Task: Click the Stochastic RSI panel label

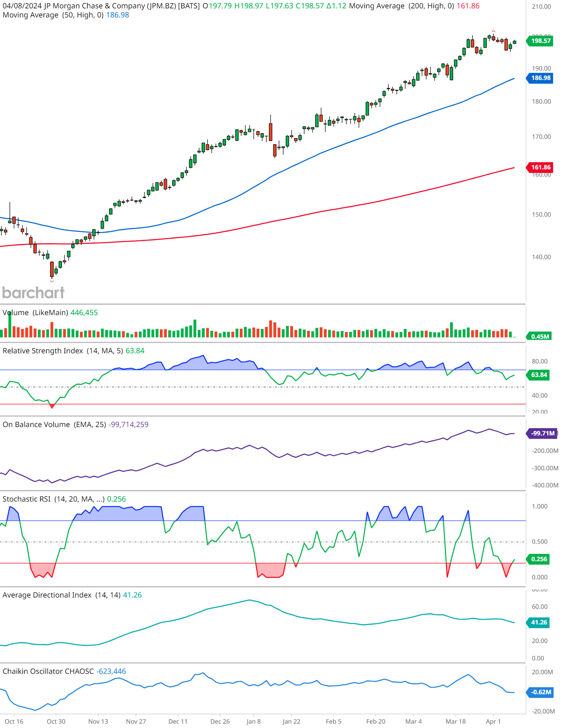Action: (53, 499)
